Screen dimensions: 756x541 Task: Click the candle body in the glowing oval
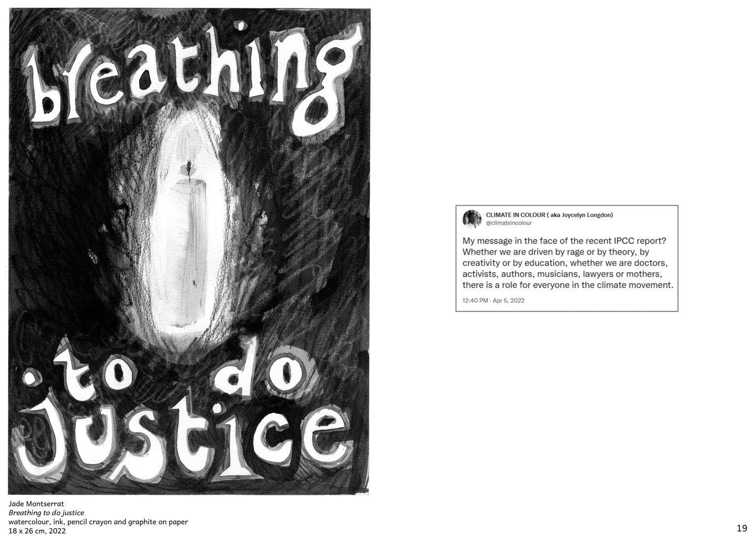[x=188, y=249]
